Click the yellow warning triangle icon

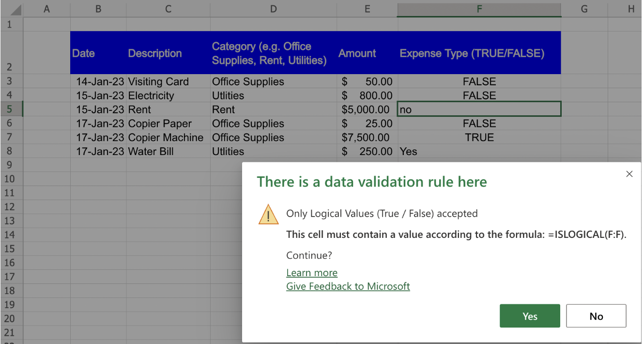pyautogui.click(x=268, y=214)
